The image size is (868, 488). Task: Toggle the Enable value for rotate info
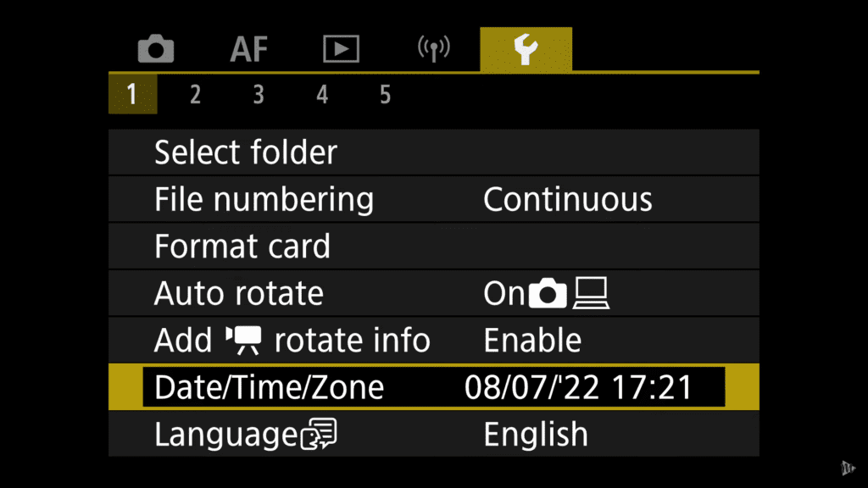[532, 340]
